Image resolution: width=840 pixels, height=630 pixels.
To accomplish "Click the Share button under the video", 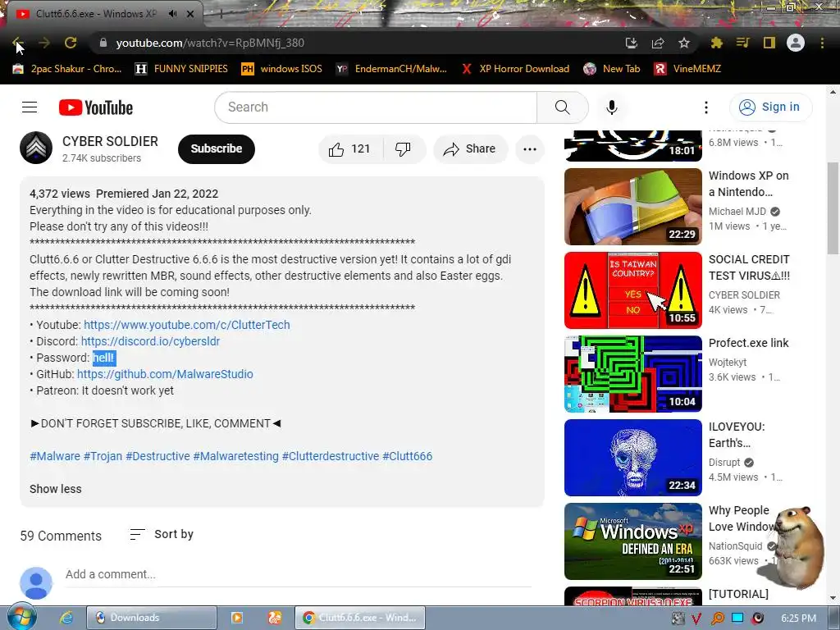I will (470, 149).
